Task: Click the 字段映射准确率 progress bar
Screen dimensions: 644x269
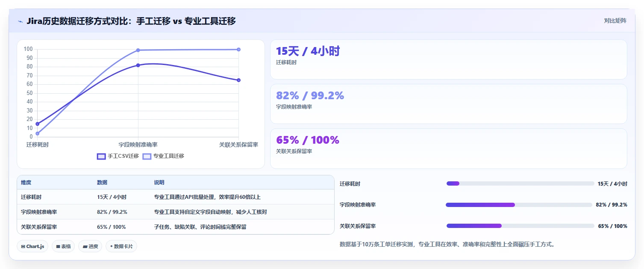Action: coord(519,205)
